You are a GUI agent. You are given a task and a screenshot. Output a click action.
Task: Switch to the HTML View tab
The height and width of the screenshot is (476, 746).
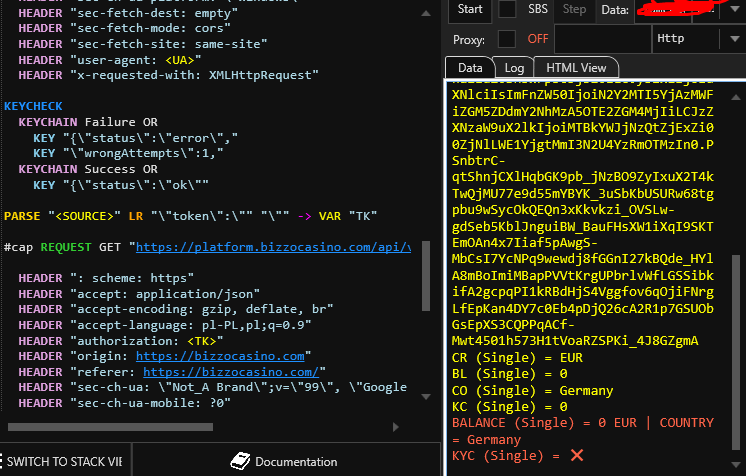tap(576, 68)
